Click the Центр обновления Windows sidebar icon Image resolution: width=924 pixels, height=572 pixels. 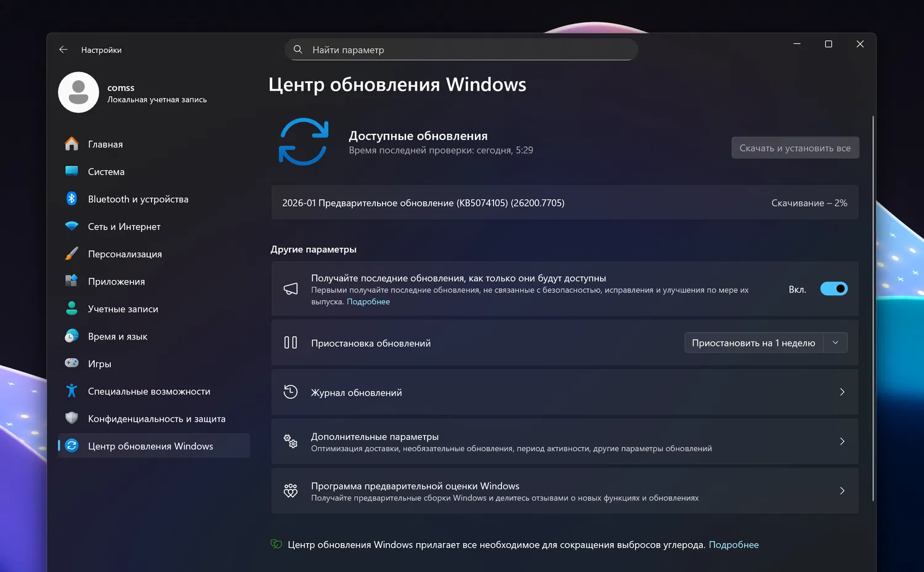coord(71,446)
